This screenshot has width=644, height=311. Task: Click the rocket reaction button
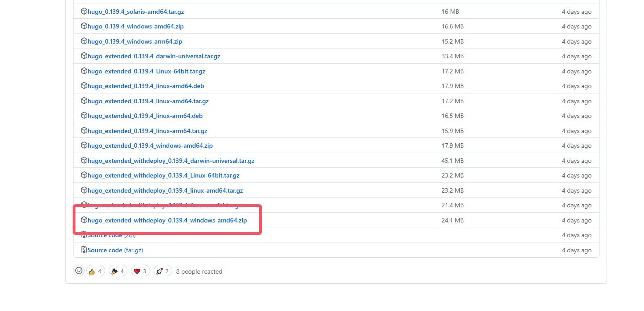[x=163, y=271]
